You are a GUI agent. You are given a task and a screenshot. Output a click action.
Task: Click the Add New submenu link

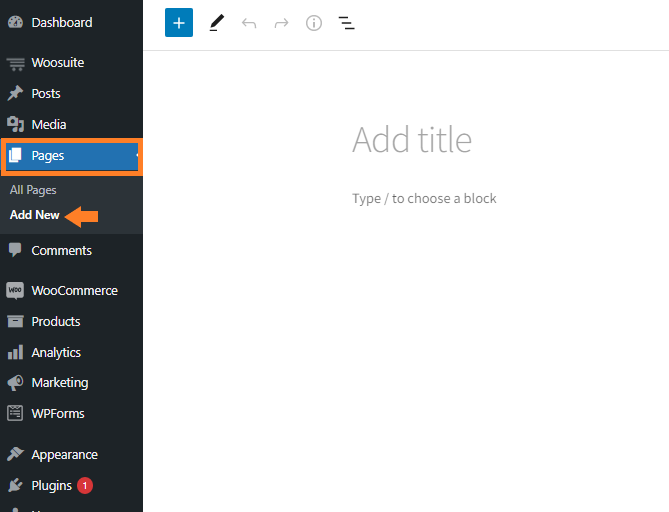pyautogui.click(x=35, y=215)
